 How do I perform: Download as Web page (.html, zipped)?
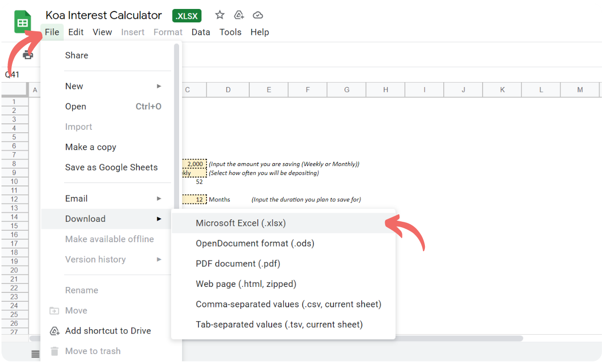(283, 284)
